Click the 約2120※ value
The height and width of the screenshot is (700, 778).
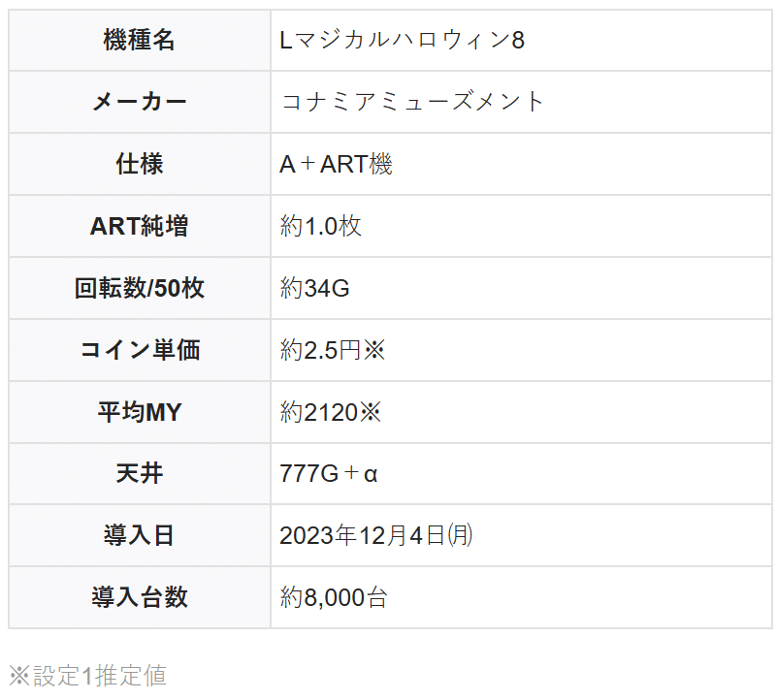tap(331, 412)
